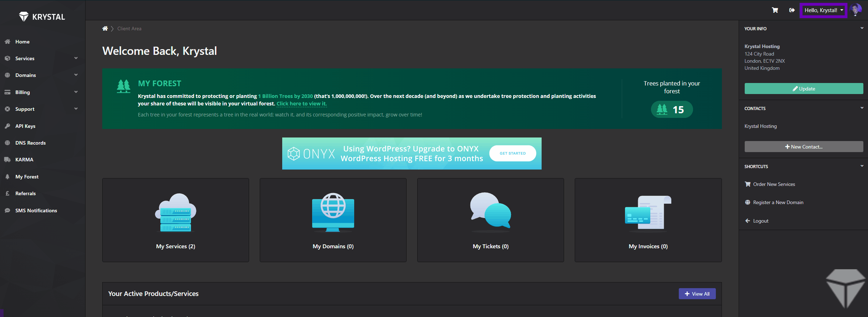
Task: Click the Your Active Products/Services heading
Action: pos(154,293)
